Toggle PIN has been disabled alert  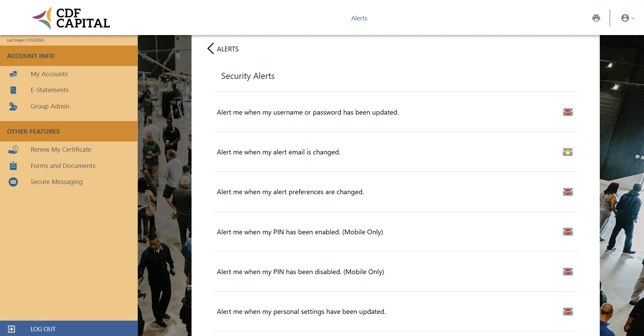click(567, 272)
